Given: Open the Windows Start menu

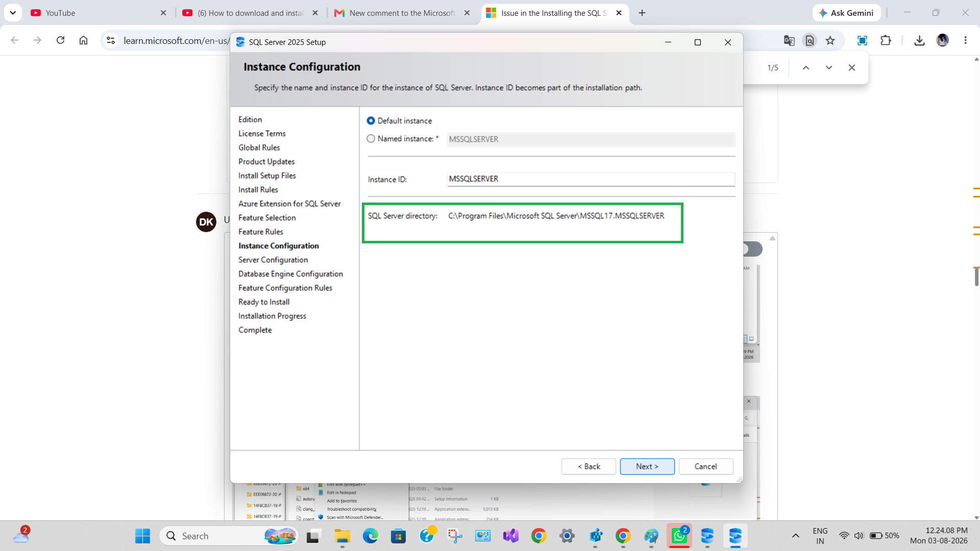Looking at the screenshot, I should click(x=142, y=536).
